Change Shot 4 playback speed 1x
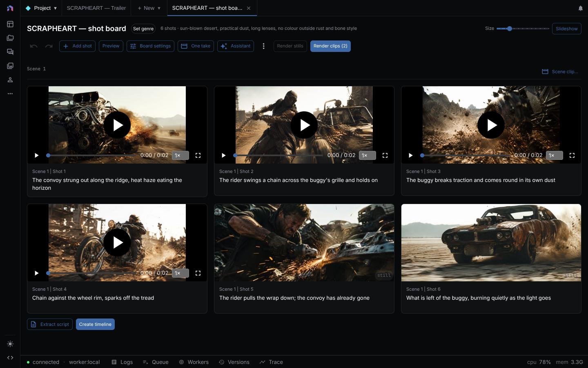This screenshot has width=588, height=368. [180, 273]
